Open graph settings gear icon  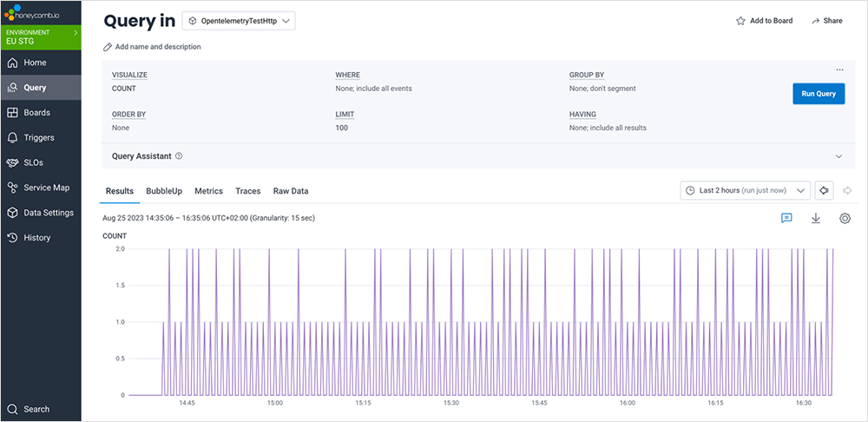pyautogui.click(x=845, y=219)
